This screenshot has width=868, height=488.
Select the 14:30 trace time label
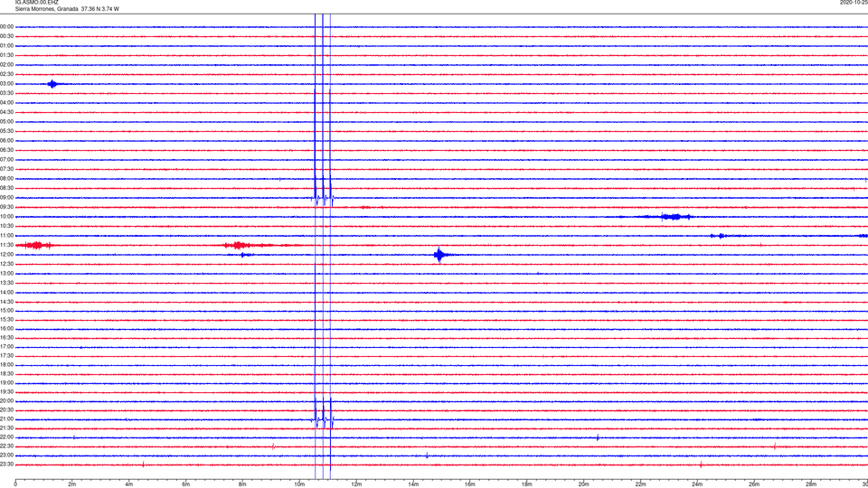[6, 302]
